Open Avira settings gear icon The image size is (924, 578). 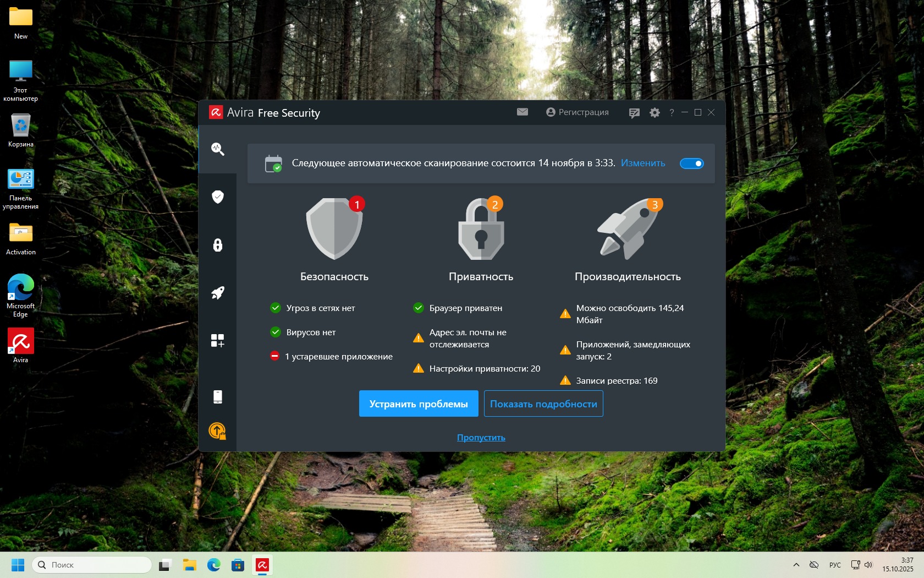pos(654,113)
